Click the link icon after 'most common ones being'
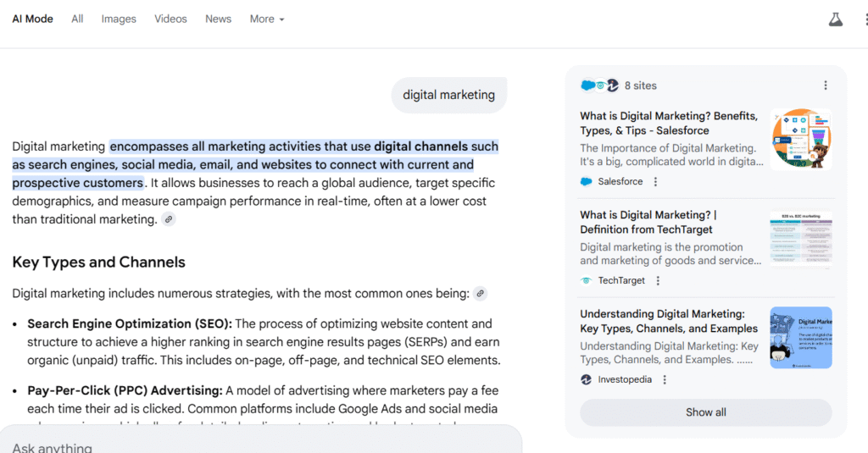The height and width of the screenshot is (453, 868). click(481, 294)
